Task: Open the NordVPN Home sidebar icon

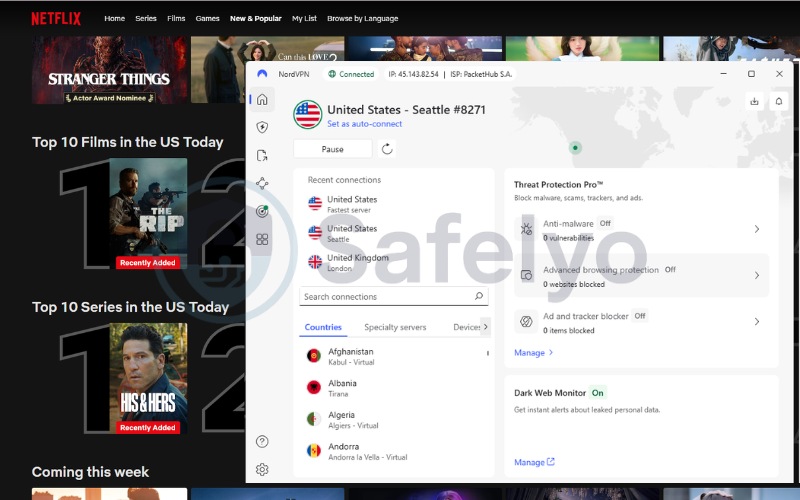Action: [262, 99]
